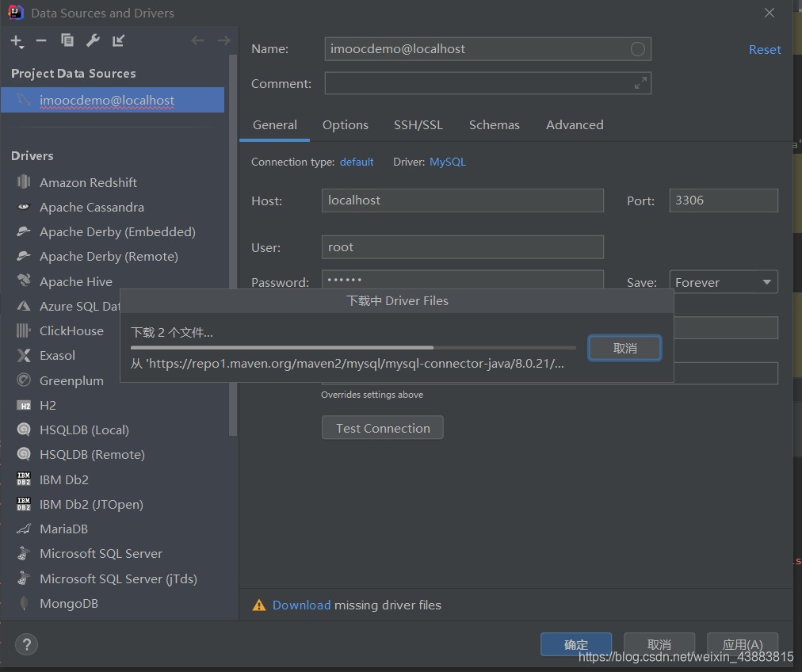Open the SSH/SSL tab
802x672 pixels.
pyautogui.click(x=418, y=124)
